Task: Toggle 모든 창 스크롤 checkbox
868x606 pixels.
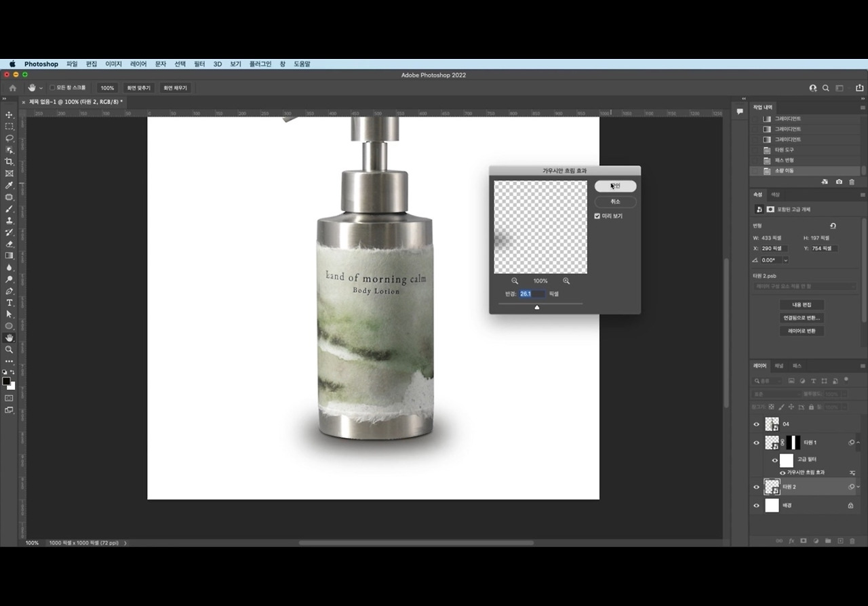Action: tap(52, 87)
